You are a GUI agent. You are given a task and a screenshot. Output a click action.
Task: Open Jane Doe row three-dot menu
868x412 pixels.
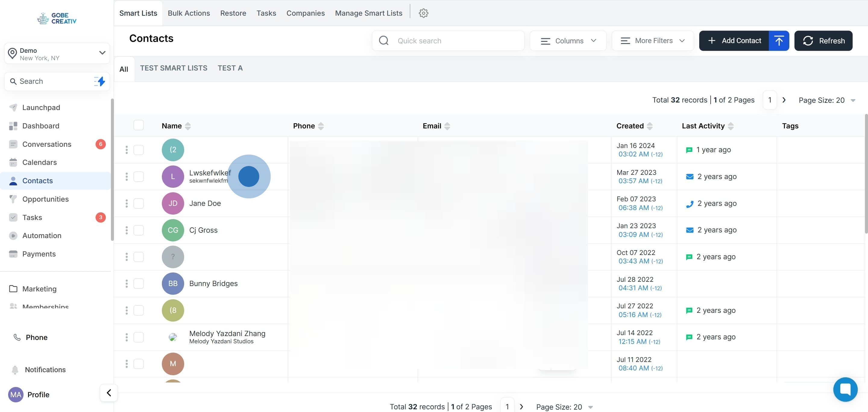pyautogui.click(x=127, y=203)
